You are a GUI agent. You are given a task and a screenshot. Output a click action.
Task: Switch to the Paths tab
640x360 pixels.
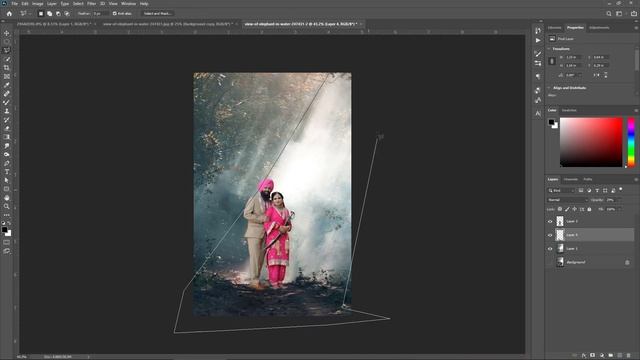click(588, 179)
